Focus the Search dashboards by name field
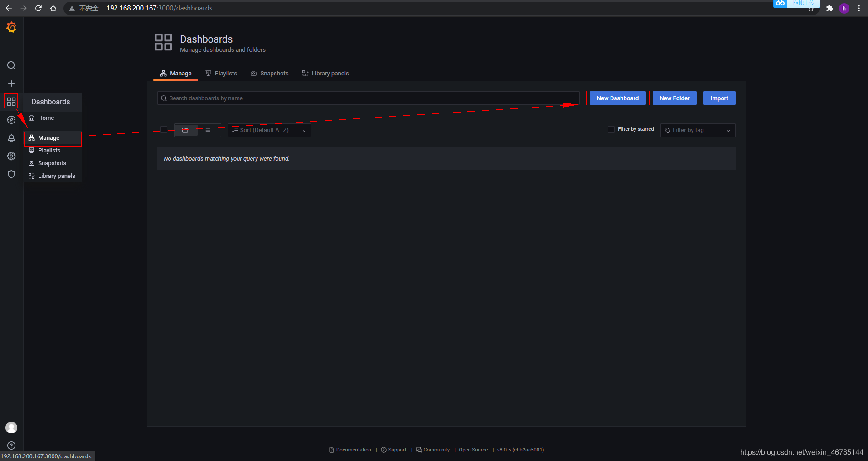Viewport: 868px width, 461px height. [368, 98]
